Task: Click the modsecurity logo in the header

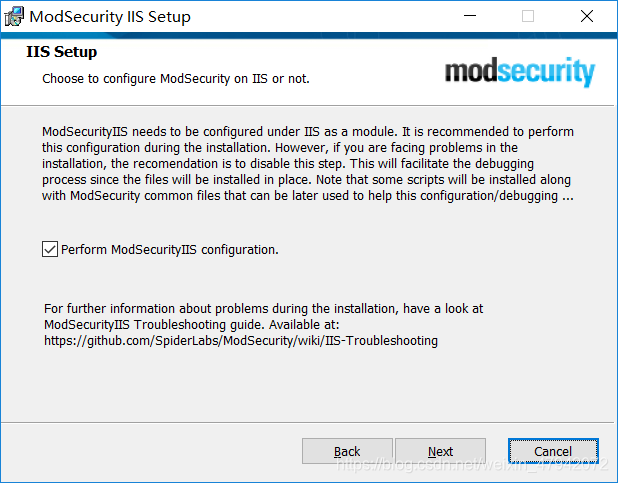Action: (519, 72)
